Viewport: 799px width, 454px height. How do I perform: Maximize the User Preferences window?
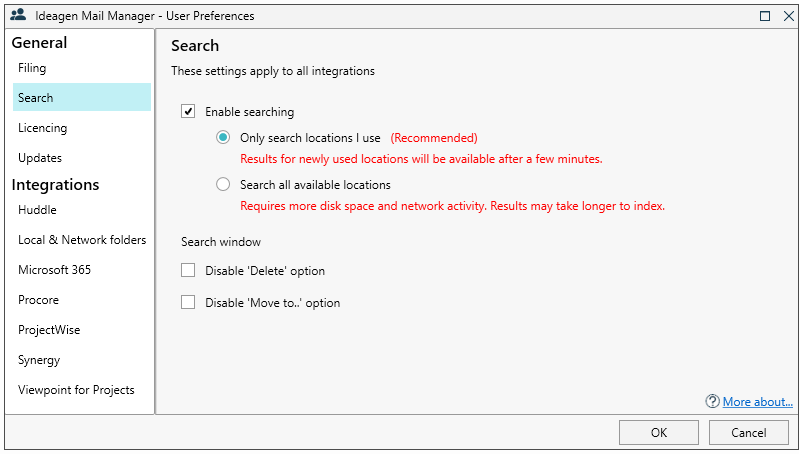coord(765,16)
